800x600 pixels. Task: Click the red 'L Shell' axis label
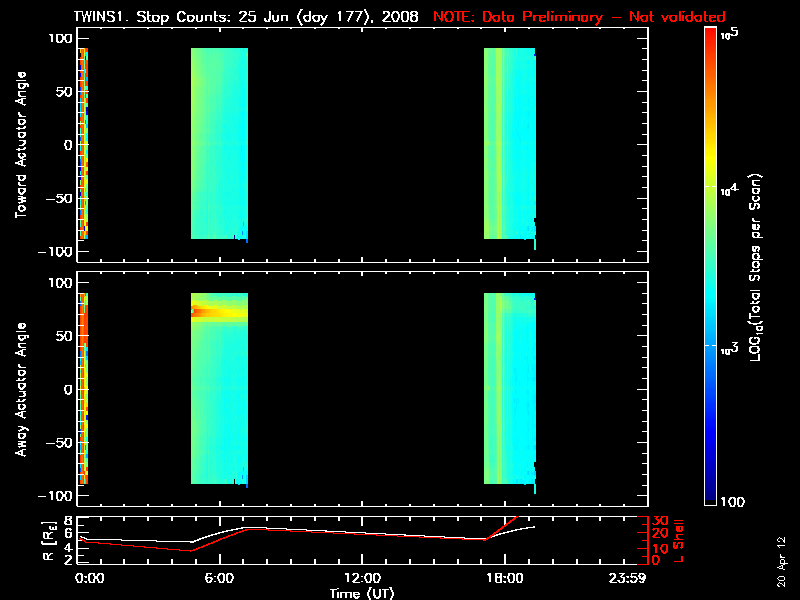pyautogui.click(x=678, y=541)
